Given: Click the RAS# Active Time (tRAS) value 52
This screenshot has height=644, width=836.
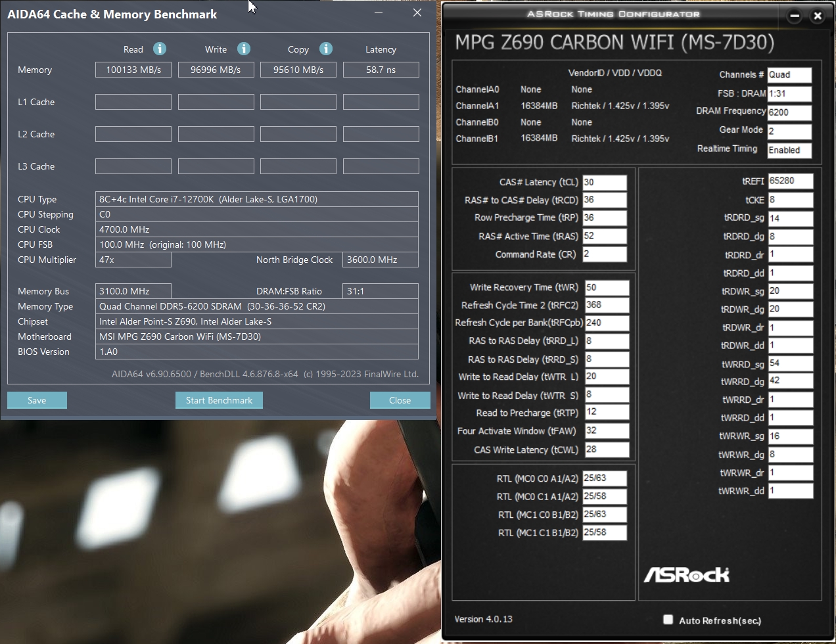Looking at the screenshot, I should click(605, 236).
